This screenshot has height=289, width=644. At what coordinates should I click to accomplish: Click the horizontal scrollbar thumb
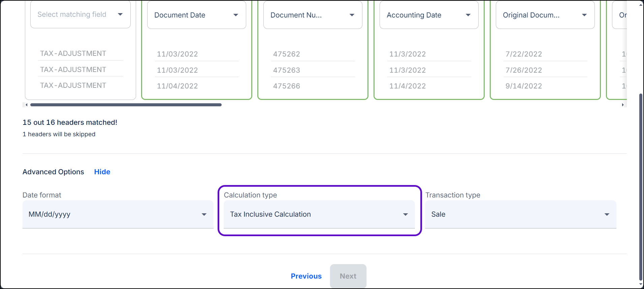[x=126, y=105]
